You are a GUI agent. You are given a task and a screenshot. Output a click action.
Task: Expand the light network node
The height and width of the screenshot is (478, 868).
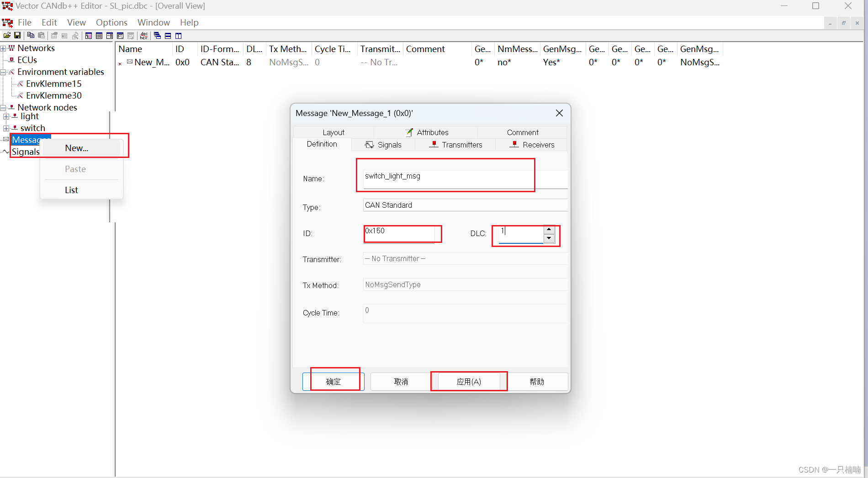pos(6,116)
